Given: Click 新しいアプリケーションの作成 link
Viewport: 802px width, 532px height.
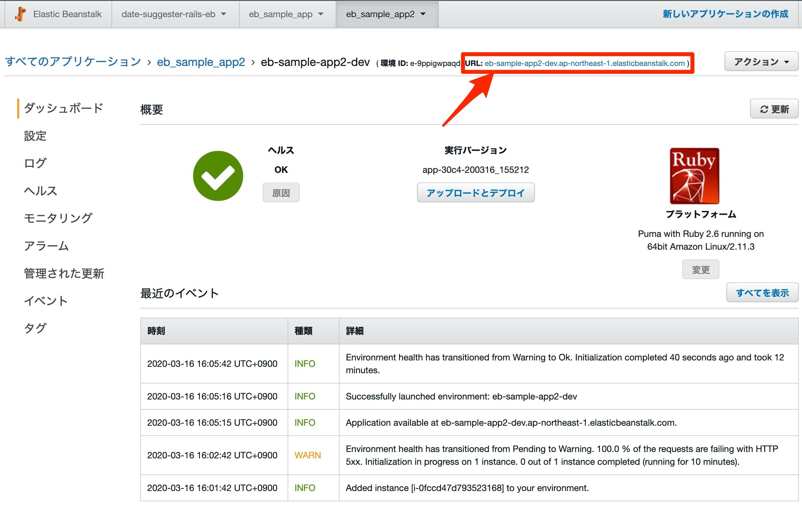Looking at the screenshot, I should point(725,14).
